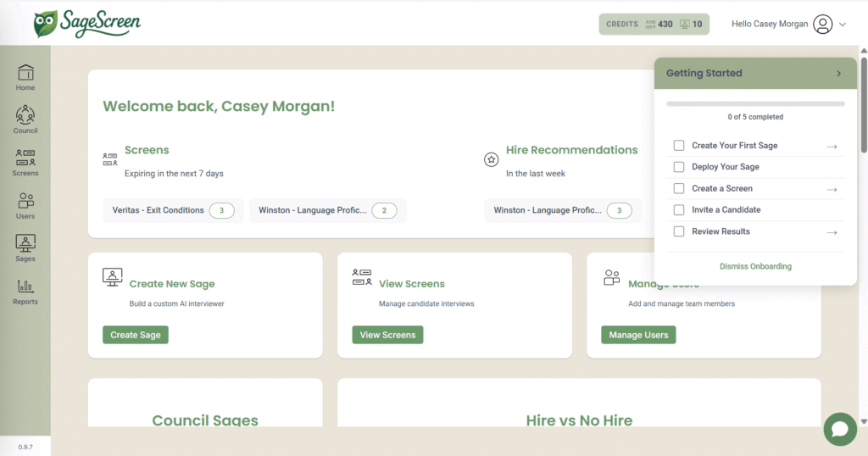This screenshot has height=456, width=868.
Task: Go to Home in the sidebar
Action: pos(25,77)
